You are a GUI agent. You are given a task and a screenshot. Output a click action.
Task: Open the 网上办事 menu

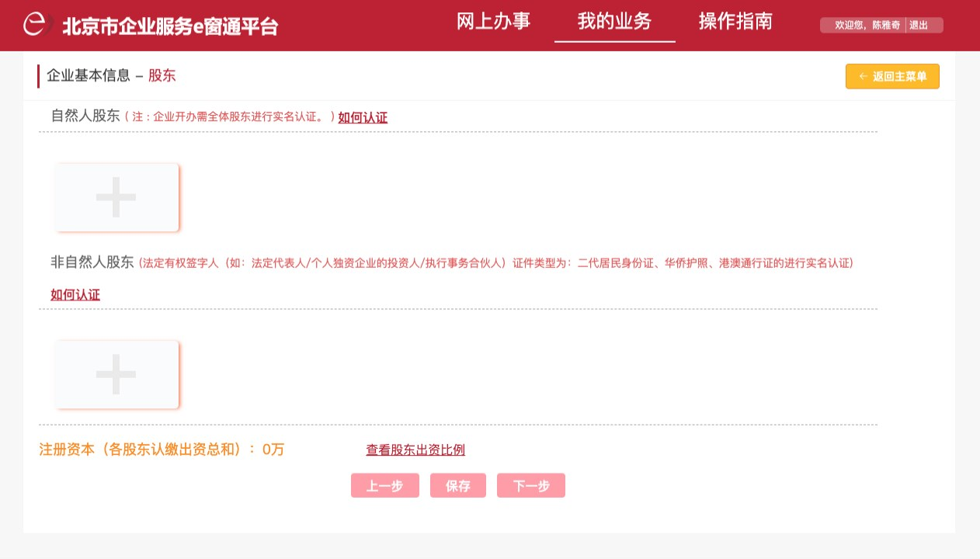493,22
